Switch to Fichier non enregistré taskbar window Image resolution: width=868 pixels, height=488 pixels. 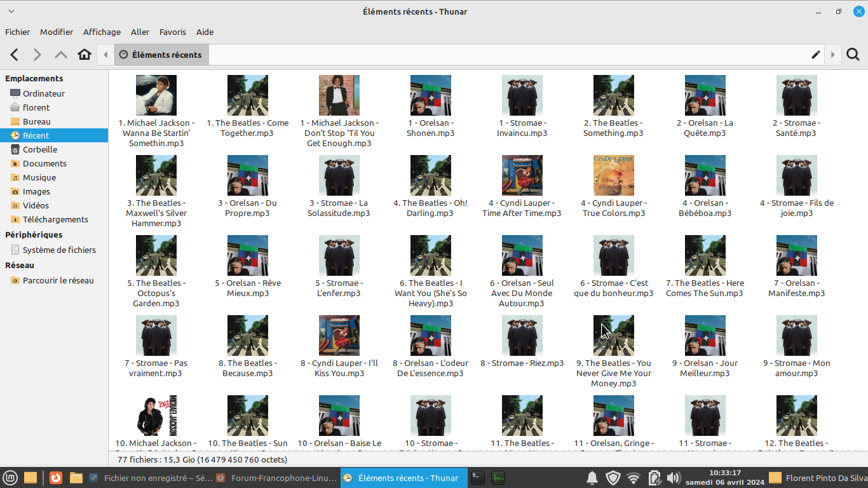150,478
